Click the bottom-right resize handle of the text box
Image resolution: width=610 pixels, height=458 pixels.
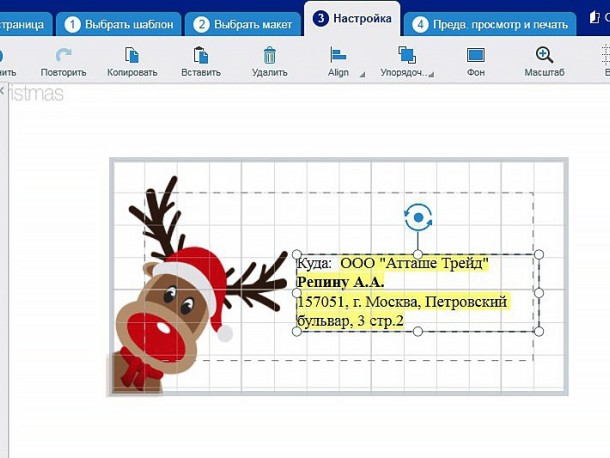point(539,331)
